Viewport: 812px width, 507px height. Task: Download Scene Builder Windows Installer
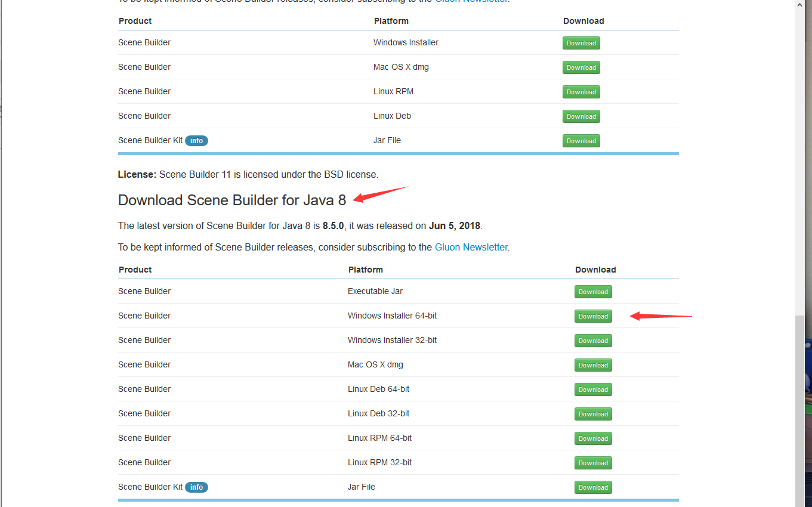click(581, 42)
